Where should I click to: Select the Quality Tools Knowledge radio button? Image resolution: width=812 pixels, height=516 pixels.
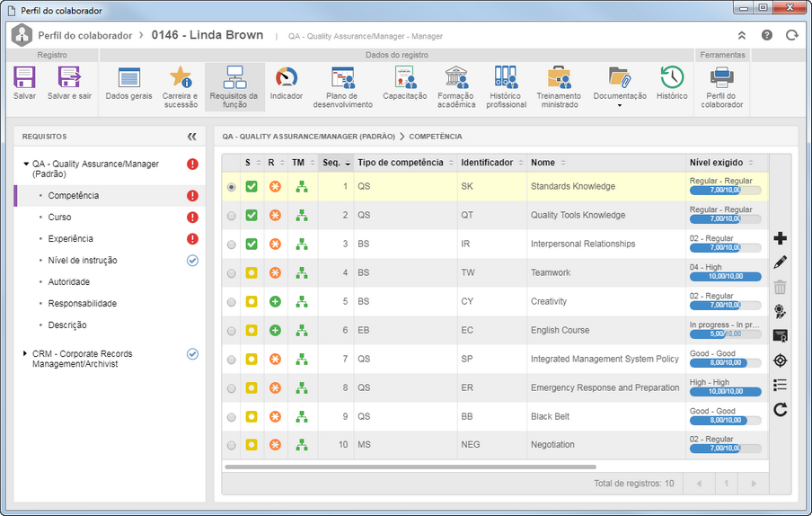point(232,216)
